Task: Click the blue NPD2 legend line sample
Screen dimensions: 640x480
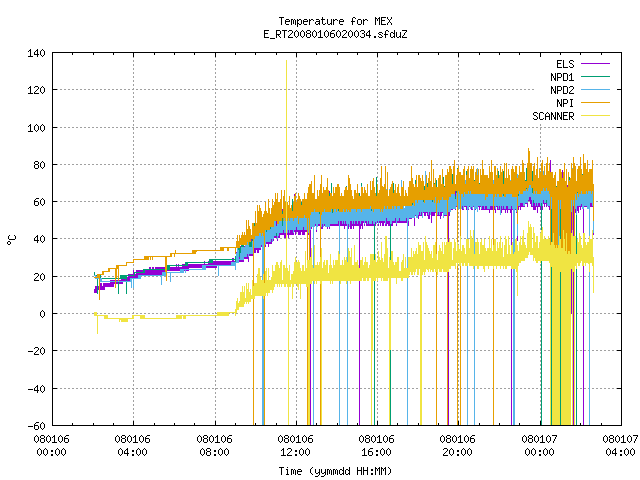Action: 595,89
